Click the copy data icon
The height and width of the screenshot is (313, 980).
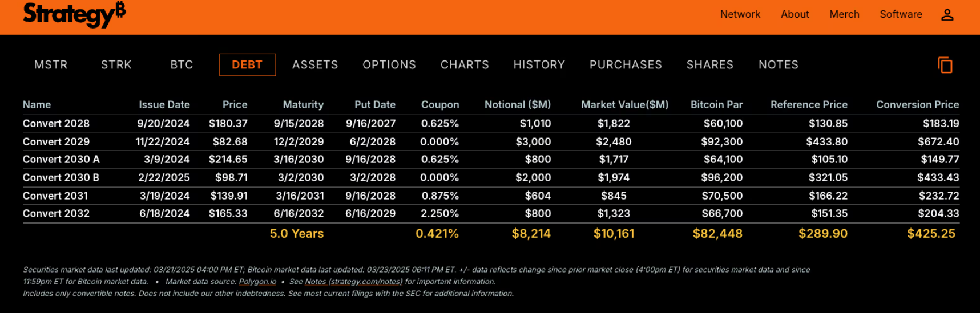click(x=945, y=65)
